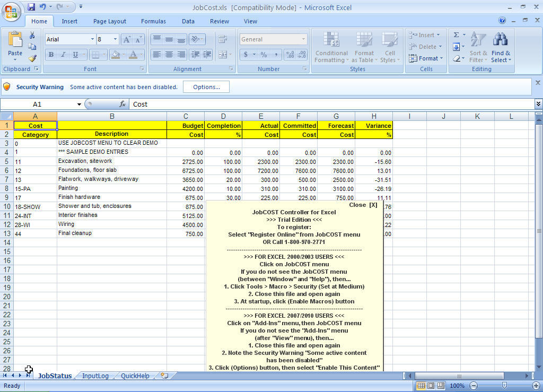Click the AutoSum sigma icon

(457, 35)
